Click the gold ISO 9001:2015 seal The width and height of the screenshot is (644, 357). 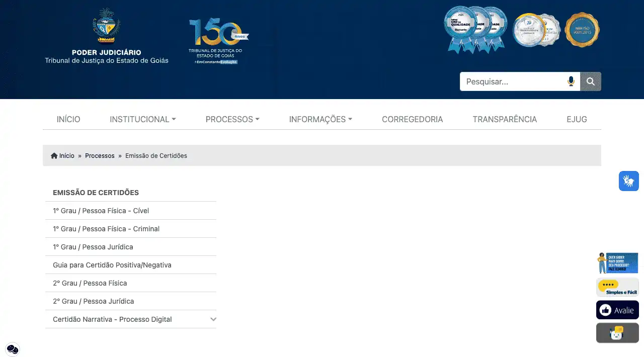click(582, 30)
